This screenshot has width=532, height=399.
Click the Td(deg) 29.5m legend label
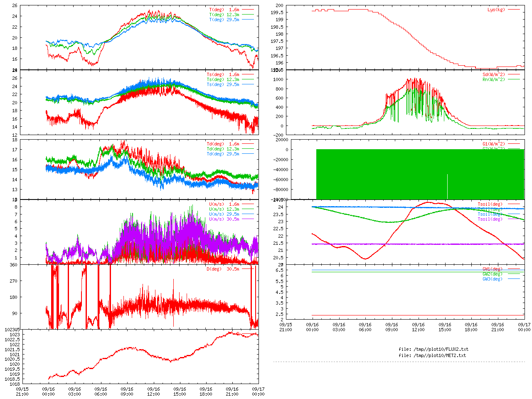click(x=223, y=154)
